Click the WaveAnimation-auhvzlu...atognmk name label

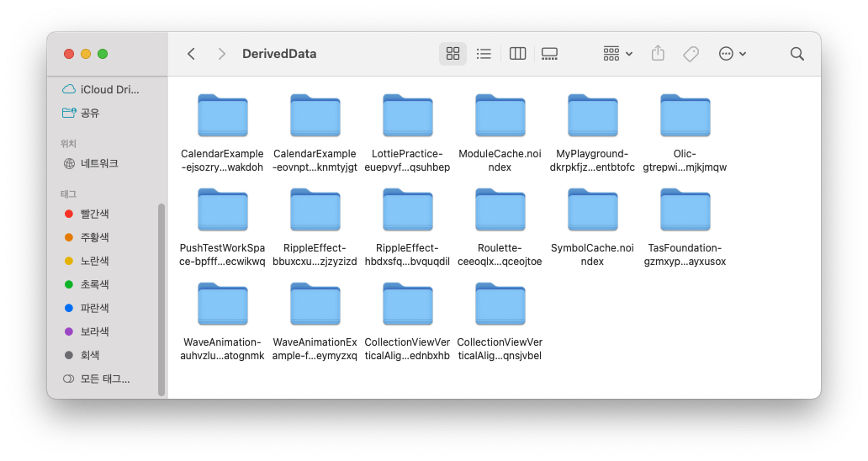(223, 348)
